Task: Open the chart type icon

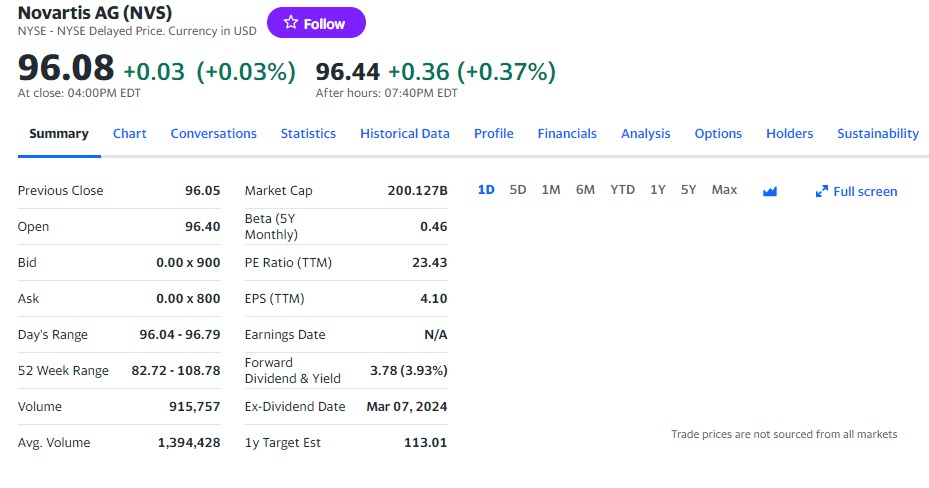Action: [x=769, y=191]
